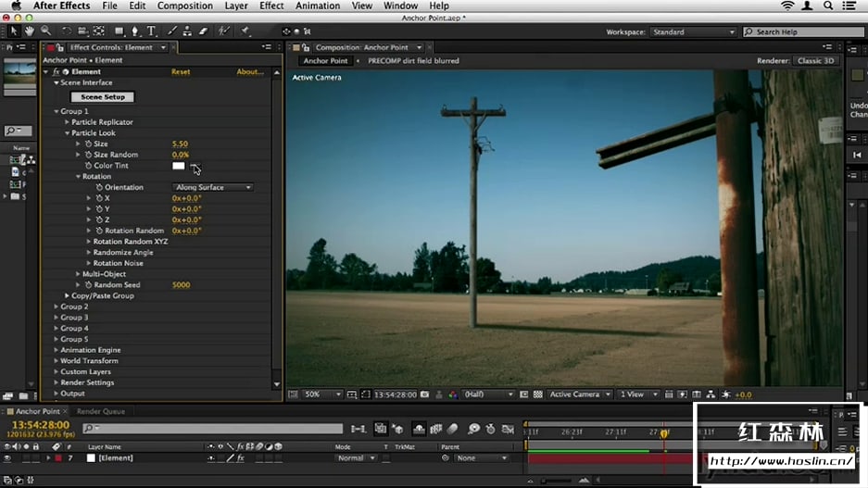The height and width of the screenshot is (488, 868).
Task: Click the Reset link for Element
Action: point(181,72)
